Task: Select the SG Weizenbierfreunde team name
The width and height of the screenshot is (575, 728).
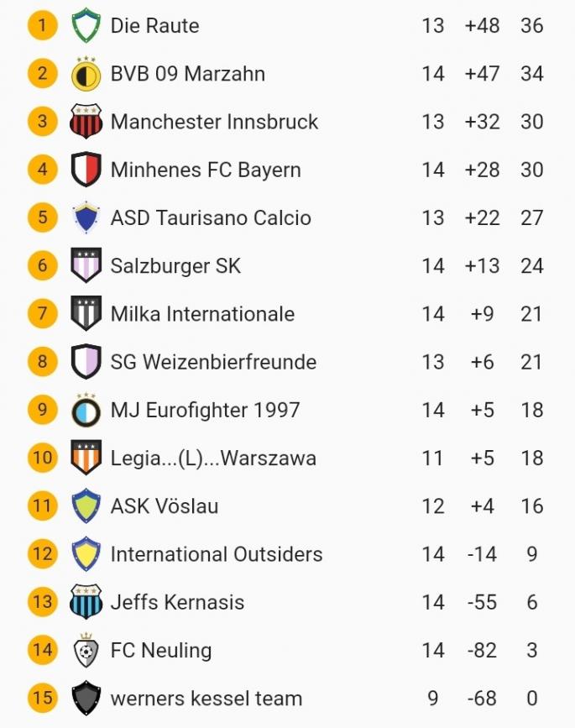Action: 213,362
